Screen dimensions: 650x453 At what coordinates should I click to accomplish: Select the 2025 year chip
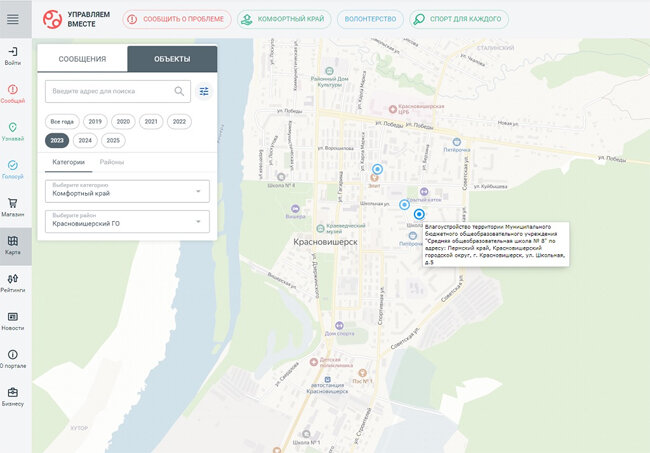(113, 141)
